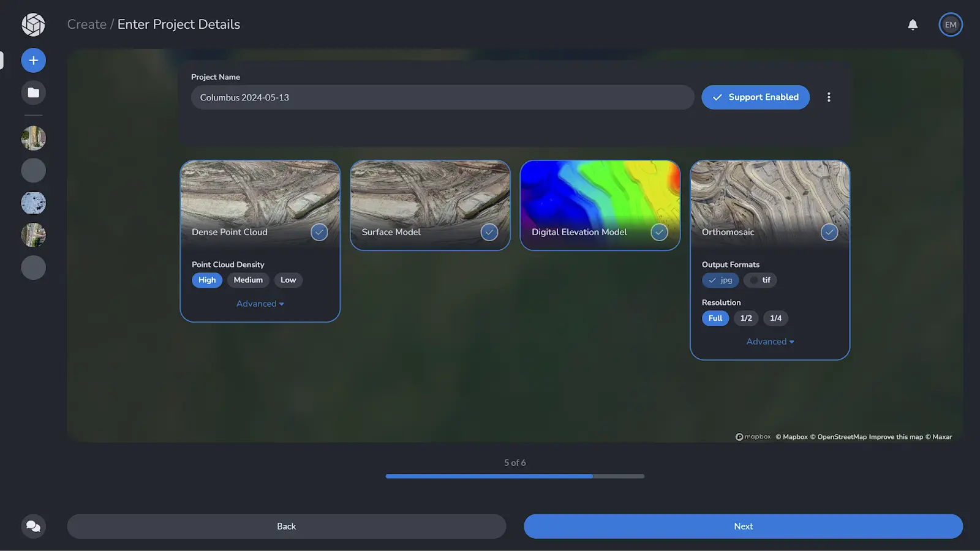Choose 1/2 resolution for Orthomosaic

(x=745, y=318)
